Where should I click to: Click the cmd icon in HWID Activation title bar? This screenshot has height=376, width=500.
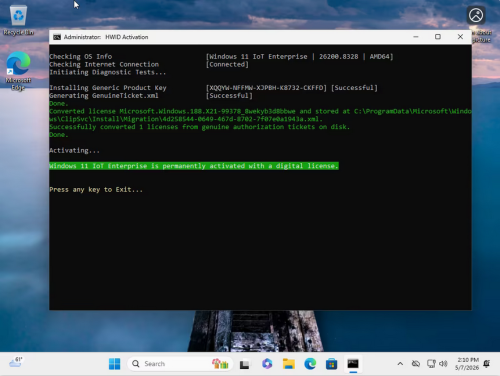click(57, 37)
